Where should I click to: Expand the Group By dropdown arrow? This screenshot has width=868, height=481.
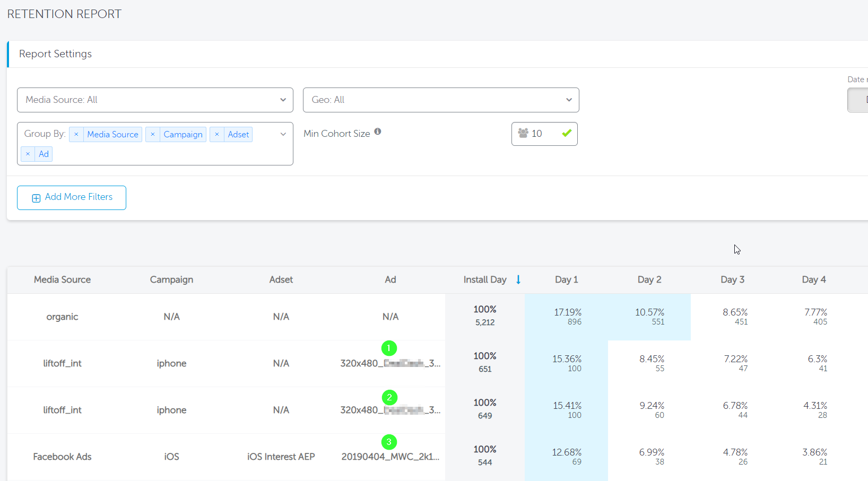(x=283, y=135)
